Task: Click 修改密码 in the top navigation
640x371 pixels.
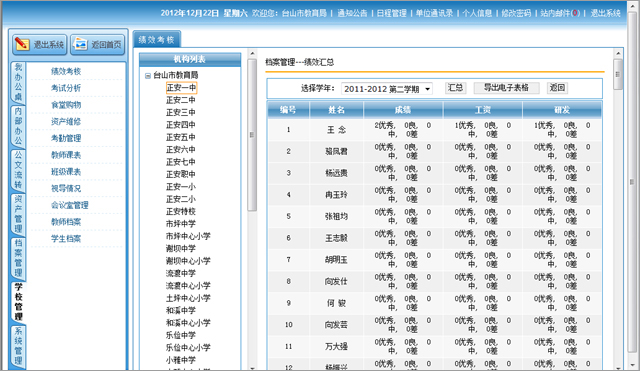Action: tap(516, 13)
